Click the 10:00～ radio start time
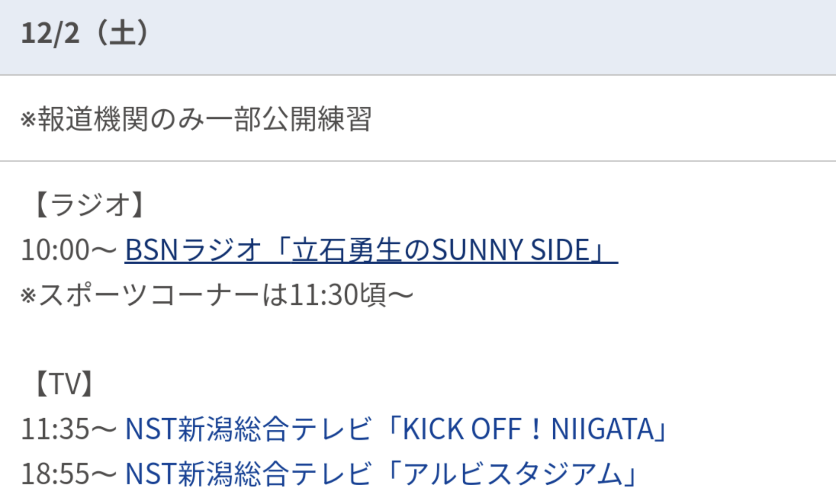This screenshot has height=504, width=836. click(x=69, y=250)
